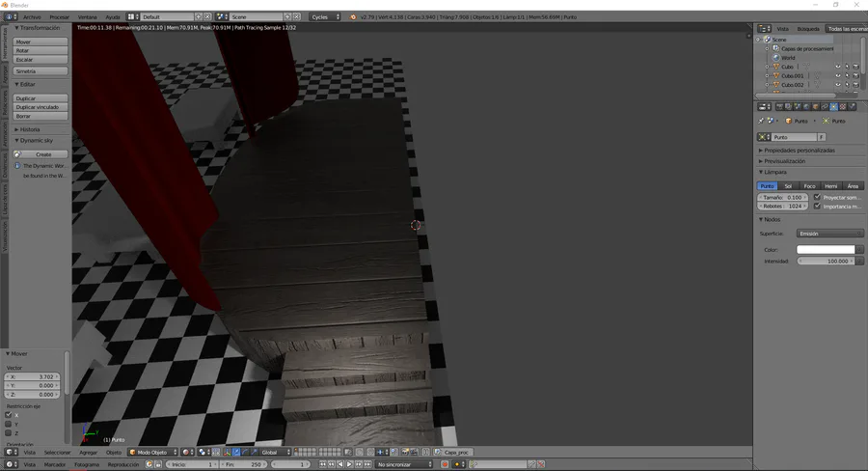Toggle renderability camera icon for Cubo.001
This screenshot has width=868, height=471.
pos(855,75)
